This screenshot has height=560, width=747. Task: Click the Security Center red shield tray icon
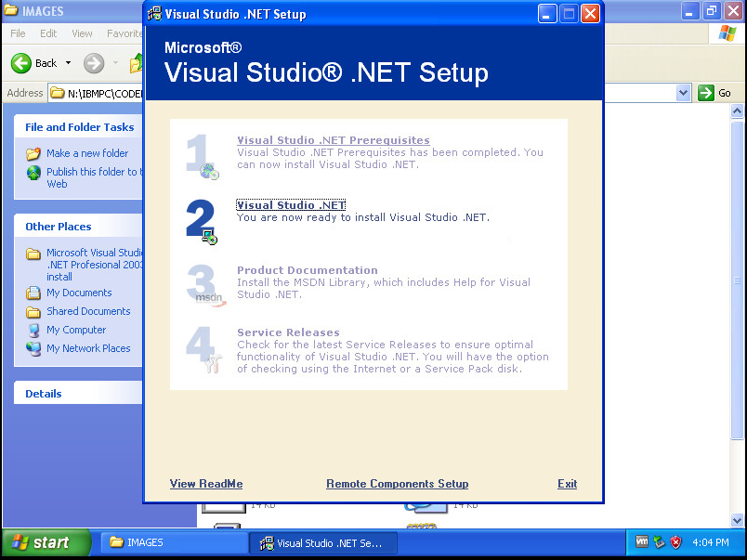pos(675,542)
